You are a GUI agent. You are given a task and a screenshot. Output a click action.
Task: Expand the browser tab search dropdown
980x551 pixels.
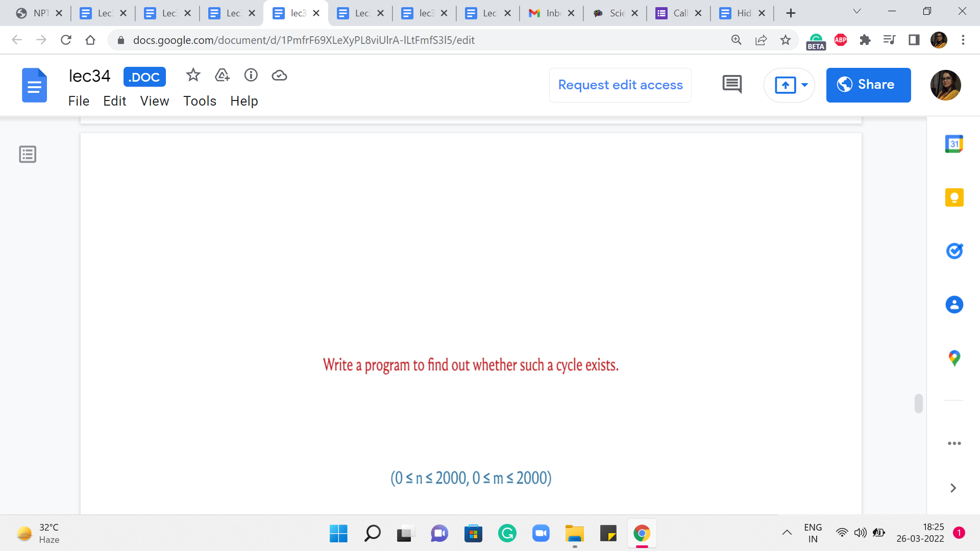[x=857, y=12]
